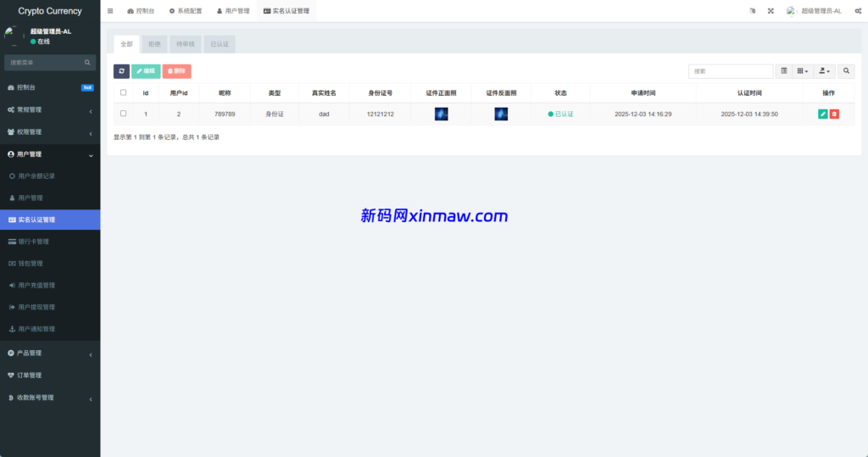Click the sidebar user avatar image
Screen dimensions: 868x457
click(x=13, y=36)
